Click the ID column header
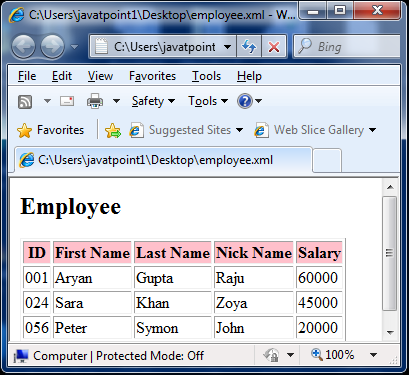 [x=37, y=253]
